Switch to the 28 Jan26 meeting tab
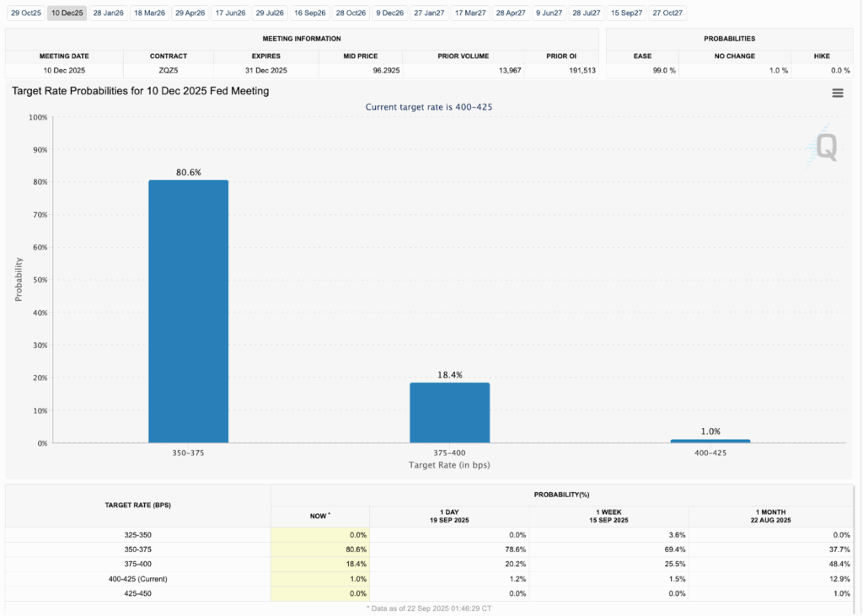 108,13
